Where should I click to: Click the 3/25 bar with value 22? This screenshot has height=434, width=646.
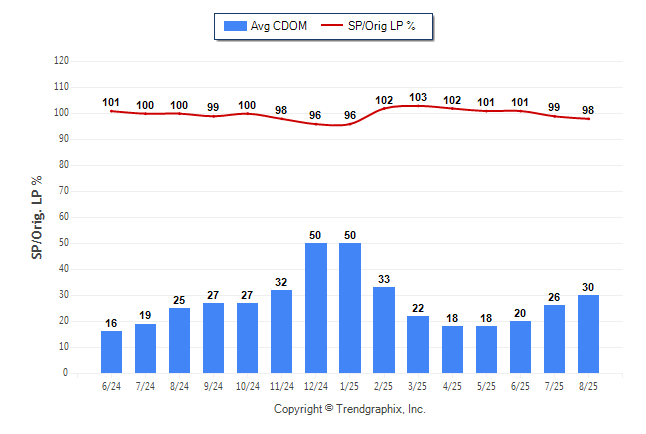[x=418, y=345]
